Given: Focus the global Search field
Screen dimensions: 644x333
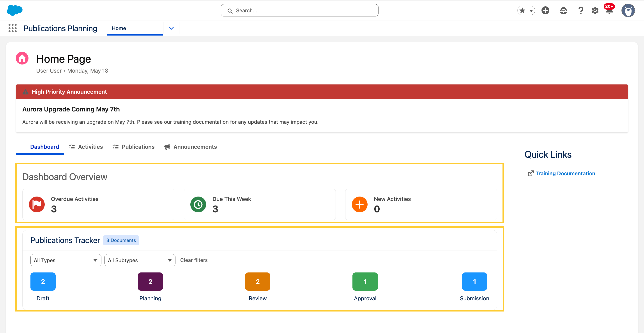Looking at the screenshot, I should click(299, 11).
